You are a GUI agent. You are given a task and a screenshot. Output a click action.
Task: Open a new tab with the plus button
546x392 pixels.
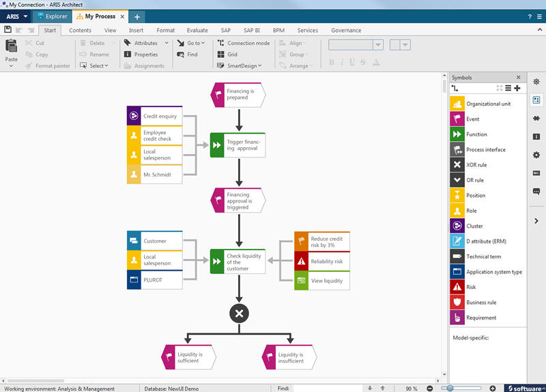point(137,16)
